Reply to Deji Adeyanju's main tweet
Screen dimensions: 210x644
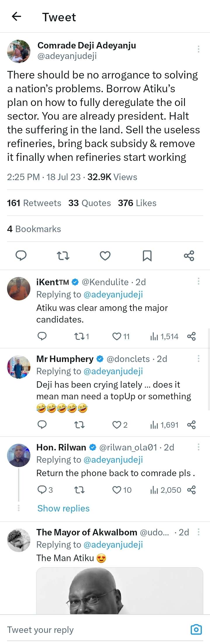(x=21, y=256)
